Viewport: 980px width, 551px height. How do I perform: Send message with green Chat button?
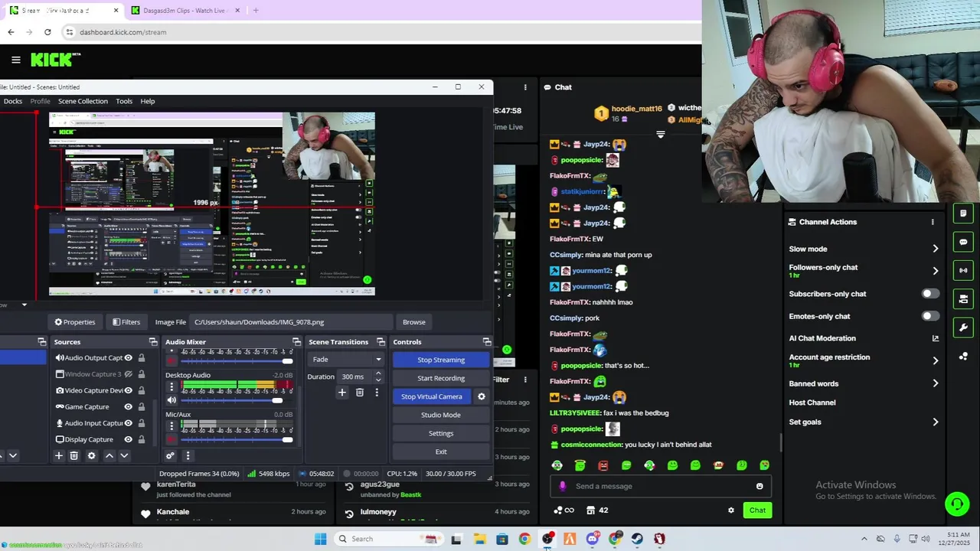pyautogui.click(x=757, y=510)
